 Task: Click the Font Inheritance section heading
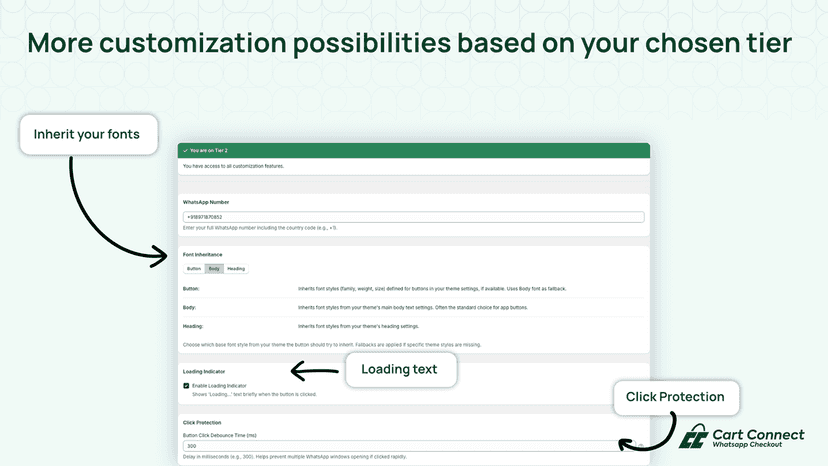(x=202, y=255)
